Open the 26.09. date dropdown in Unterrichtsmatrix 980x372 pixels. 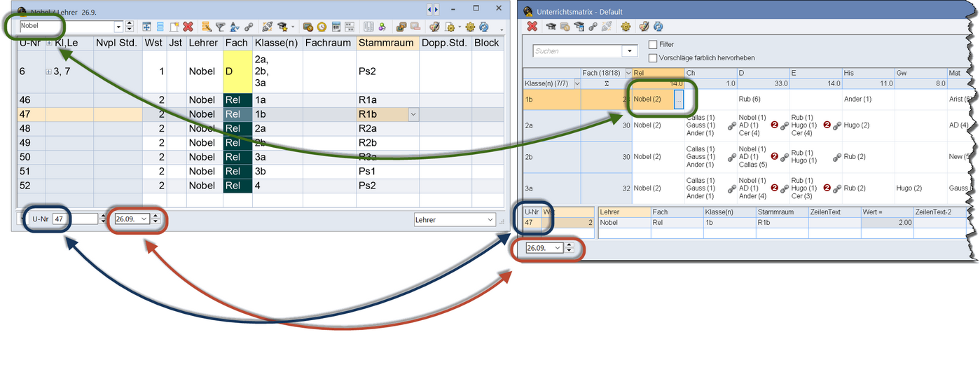point(558,248)
